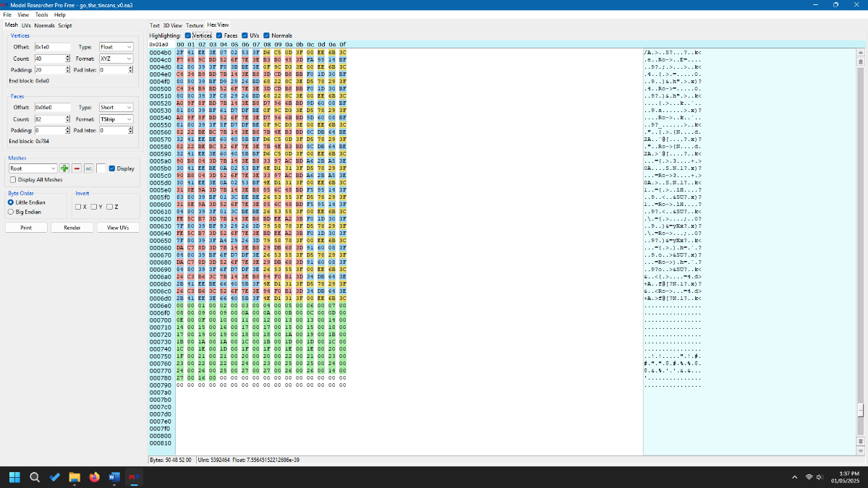Open the Tools menu

click(42, 14)
